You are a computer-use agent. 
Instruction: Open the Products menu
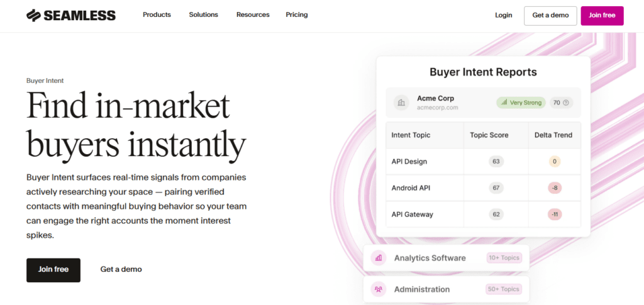[157, 14]
